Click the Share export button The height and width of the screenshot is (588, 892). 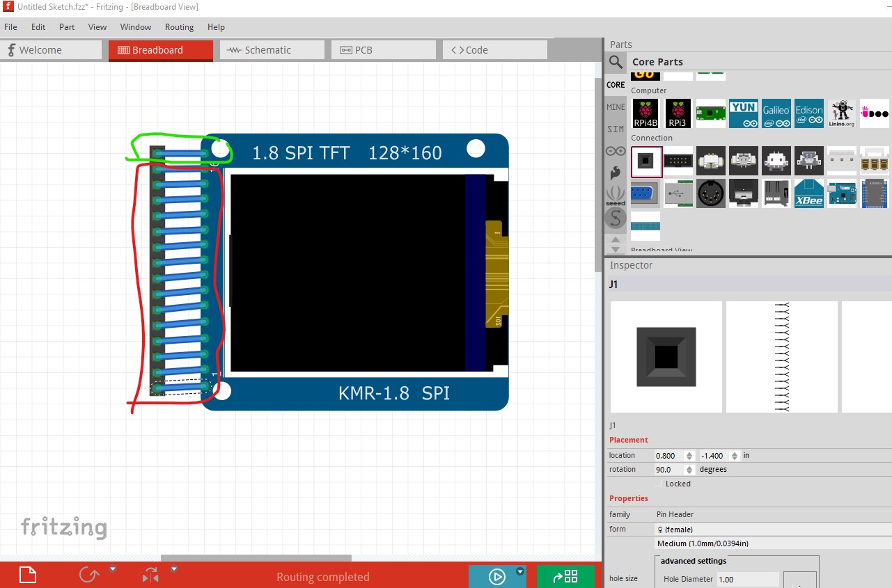coord(565,576)
